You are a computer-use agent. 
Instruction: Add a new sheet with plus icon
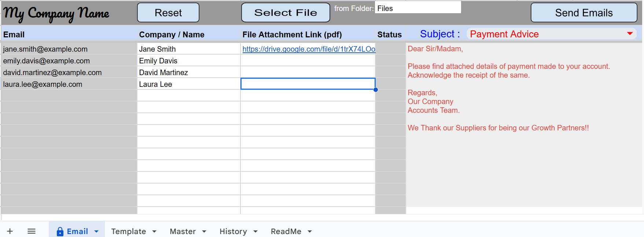10,231
